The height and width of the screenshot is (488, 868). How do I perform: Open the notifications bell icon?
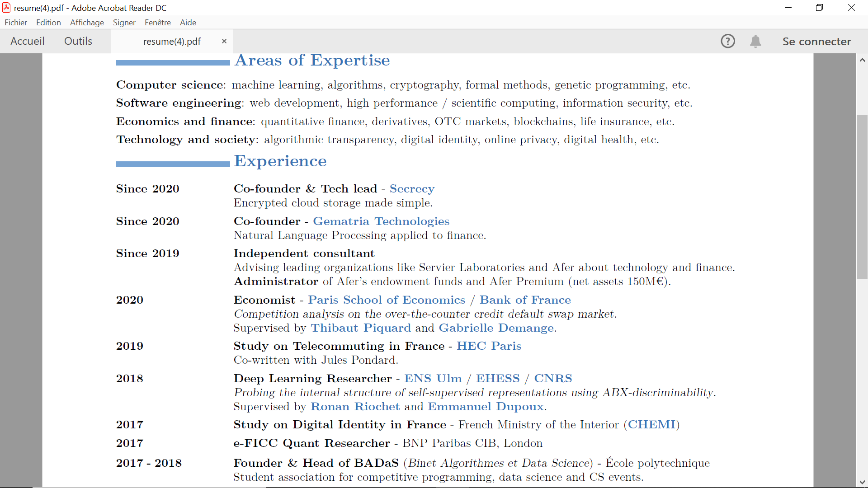coord(755,41)
